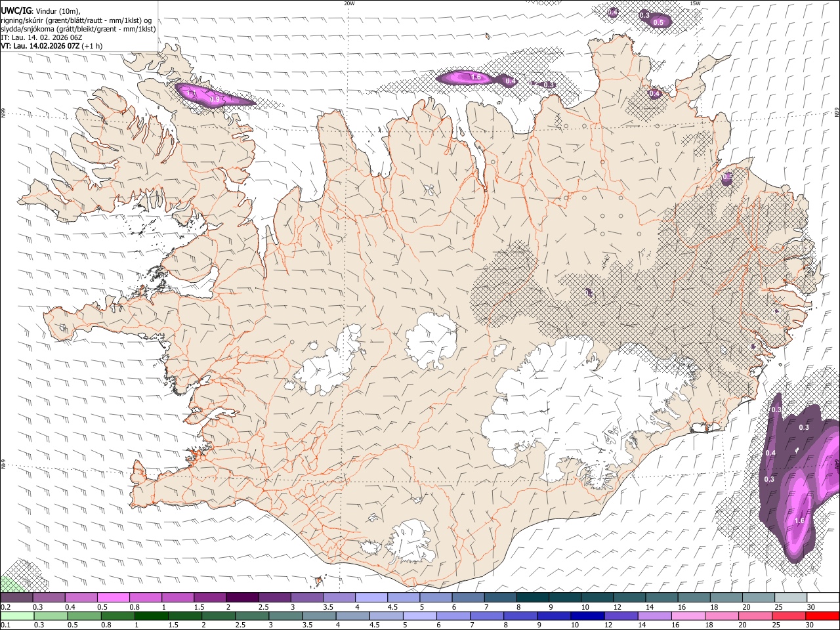Select the pale grey swatch labeled 25 in the upper scale
The image size is (840, 630).
[791, 597]
